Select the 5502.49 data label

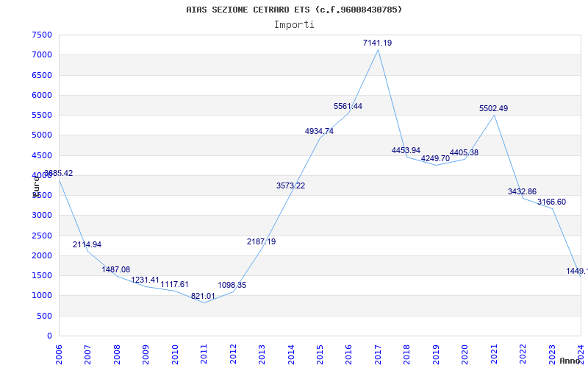(x=493, y=108)
